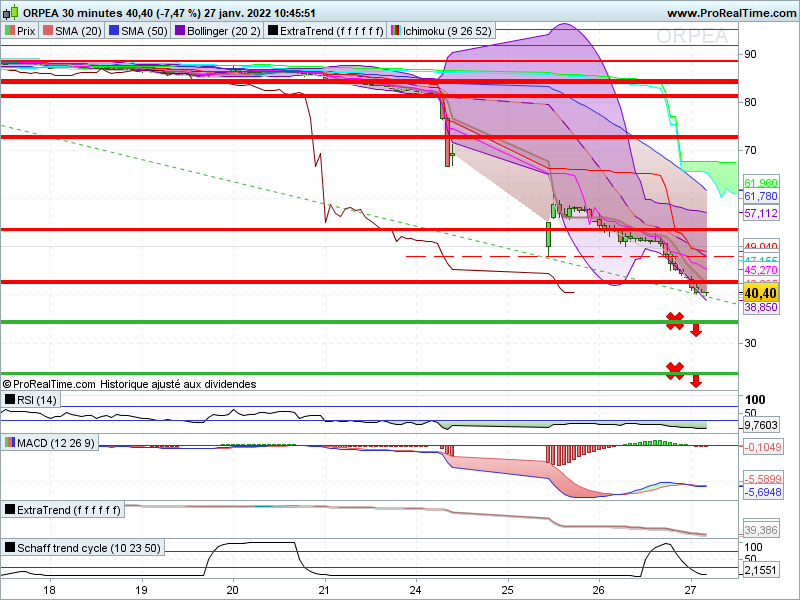Select the SMA (50) indicator label
This screenshot has width=800, height=600.
pyautogui.click(x=144, y=31)
